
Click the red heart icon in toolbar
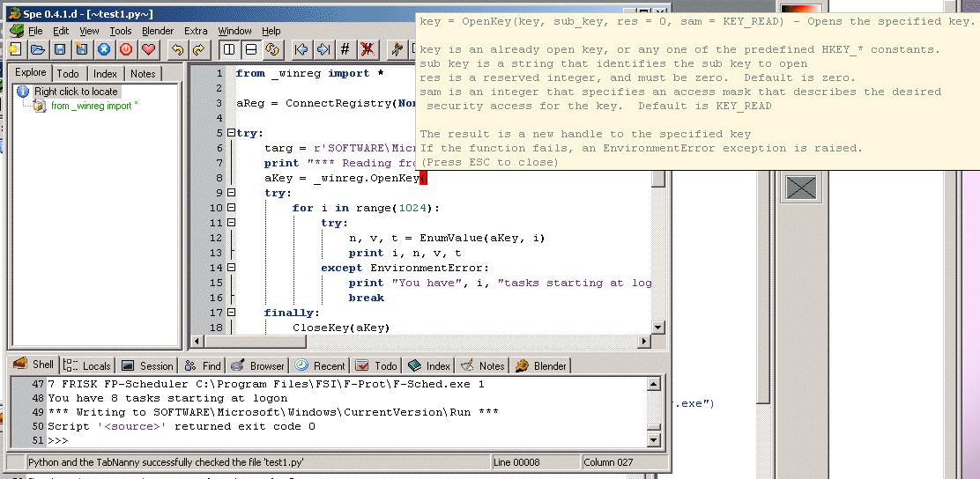148,48
